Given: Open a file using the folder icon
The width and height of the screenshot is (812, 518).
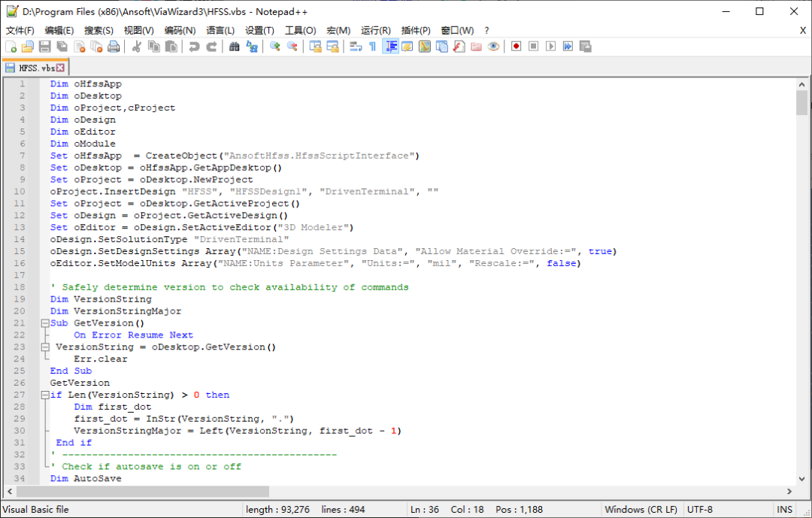Looking at the screenshot, I should (x=28, y=47).
